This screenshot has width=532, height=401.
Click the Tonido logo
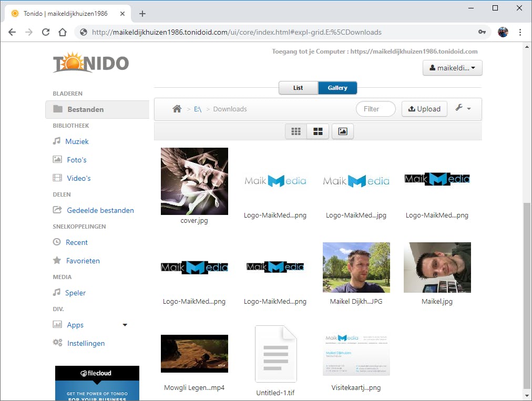click(x=91, y=63)
